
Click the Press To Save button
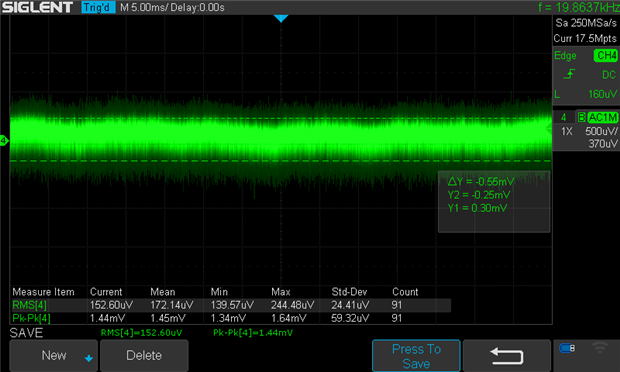point(416,356)
